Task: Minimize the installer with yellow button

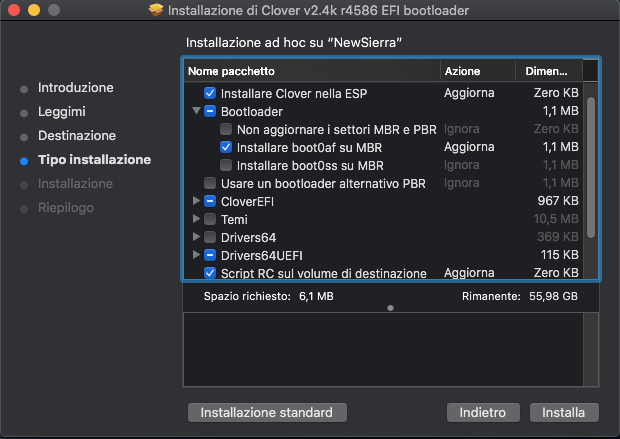Action: tap(34, 10)
